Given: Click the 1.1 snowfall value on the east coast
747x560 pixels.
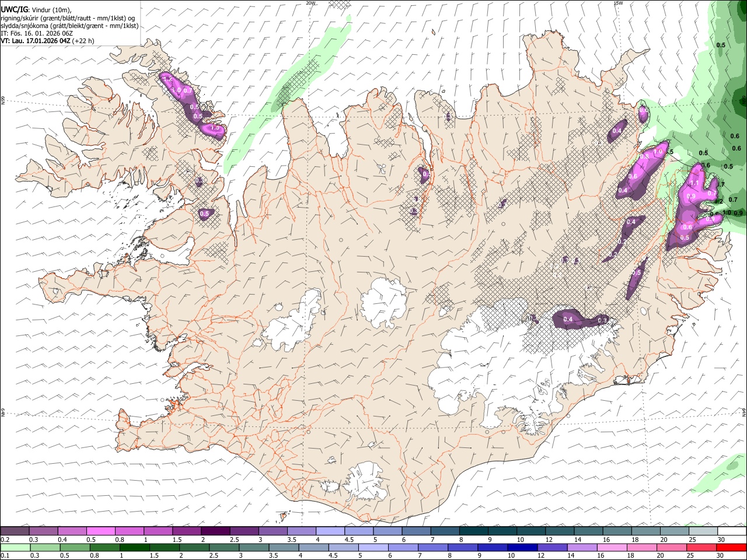Looking at the screenshot, I should tap(694, 183).
